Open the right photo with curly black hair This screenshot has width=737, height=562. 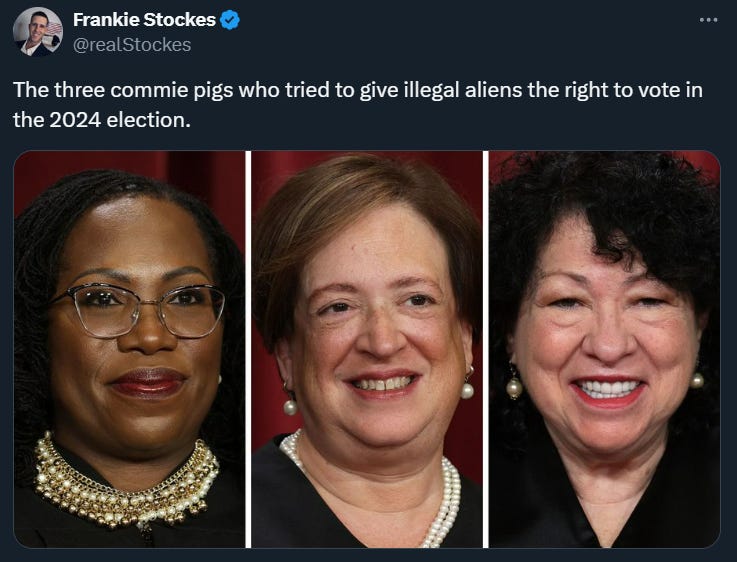point(605,349)
